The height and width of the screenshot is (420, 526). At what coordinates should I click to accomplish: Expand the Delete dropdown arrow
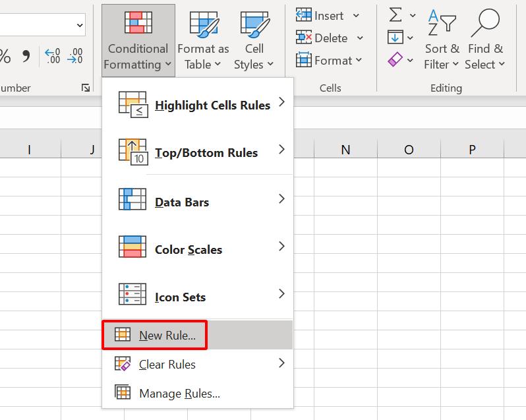(360, 38)
